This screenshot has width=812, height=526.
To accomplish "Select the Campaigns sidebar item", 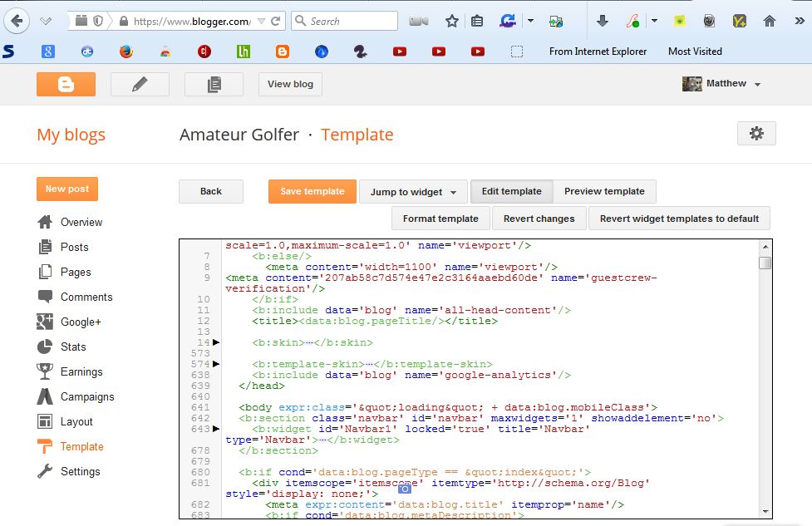I will tap(89, 396).
